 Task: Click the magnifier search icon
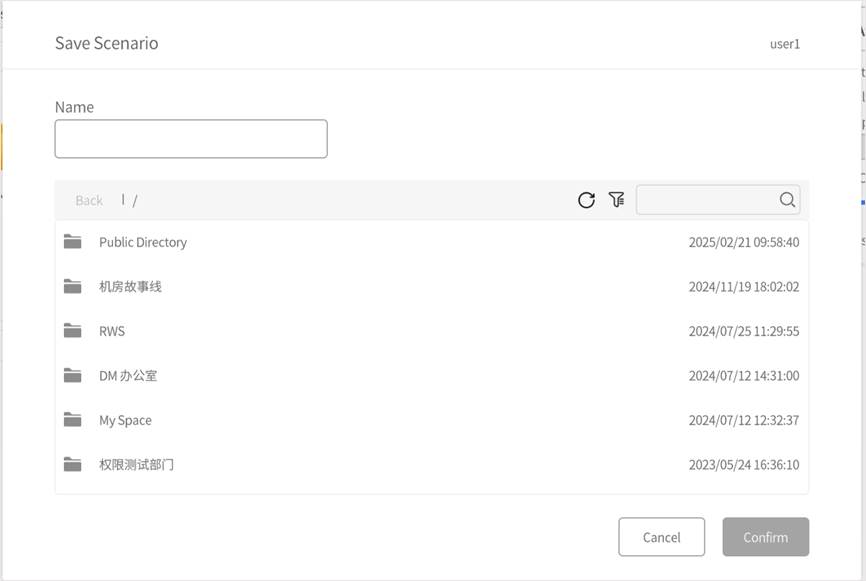coord(787,200)
